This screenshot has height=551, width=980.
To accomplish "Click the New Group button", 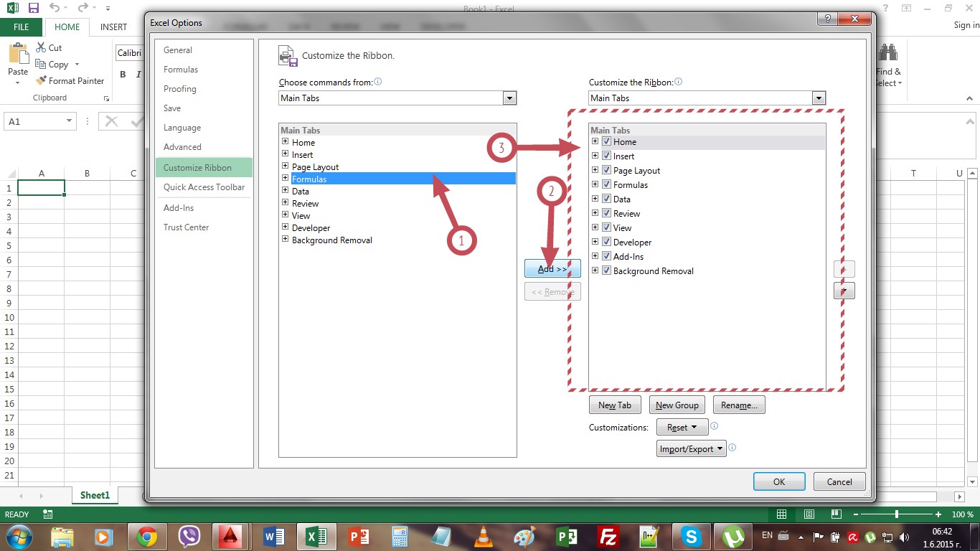I will point(677,405).
